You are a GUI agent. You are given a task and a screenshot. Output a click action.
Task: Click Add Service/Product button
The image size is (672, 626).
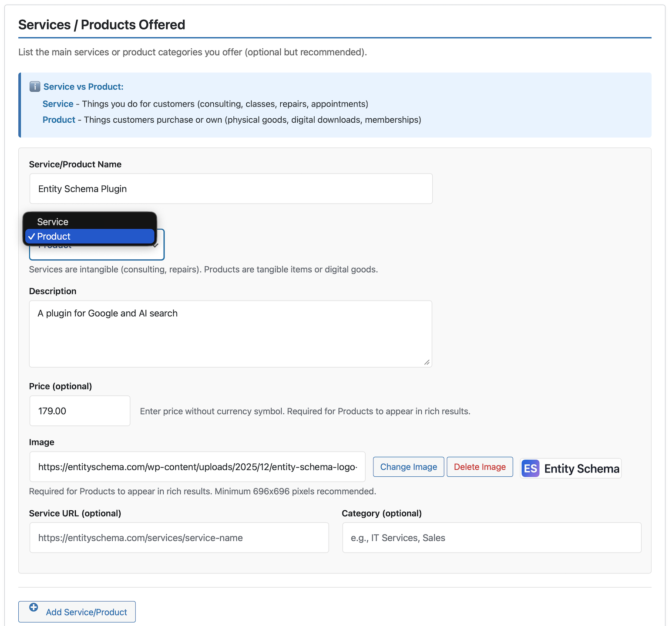click(x=77, y=612)
